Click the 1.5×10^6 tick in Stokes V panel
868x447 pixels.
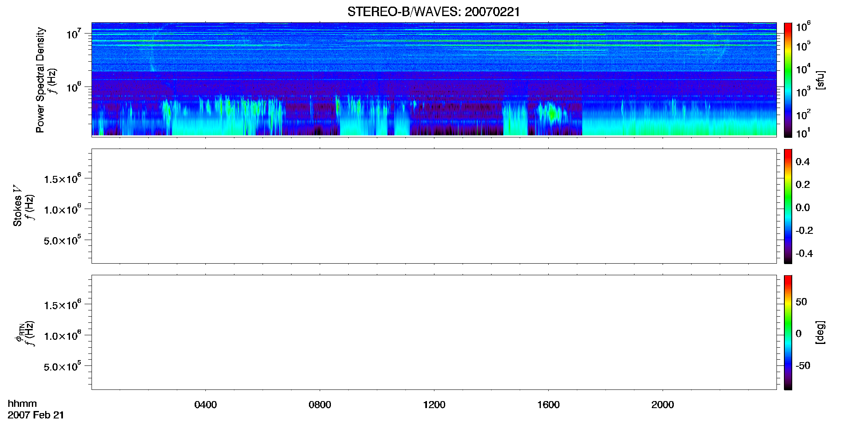tap(63, 179)
